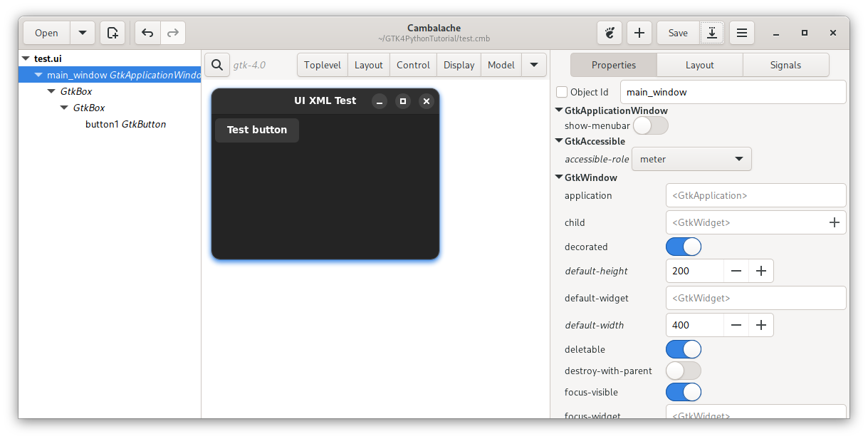
Task: Click the new file icon in header
Action: [113, 33]
